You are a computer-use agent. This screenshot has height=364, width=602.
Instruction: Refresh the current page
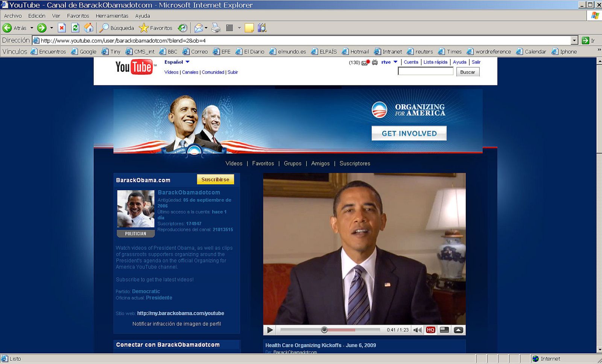(75, 27)
